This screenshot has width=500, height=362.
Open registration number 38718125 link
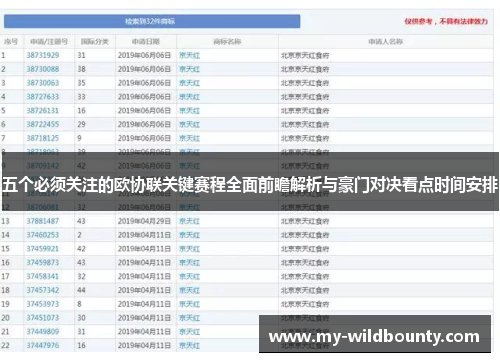pyautogui.click(x=43, y=138)
